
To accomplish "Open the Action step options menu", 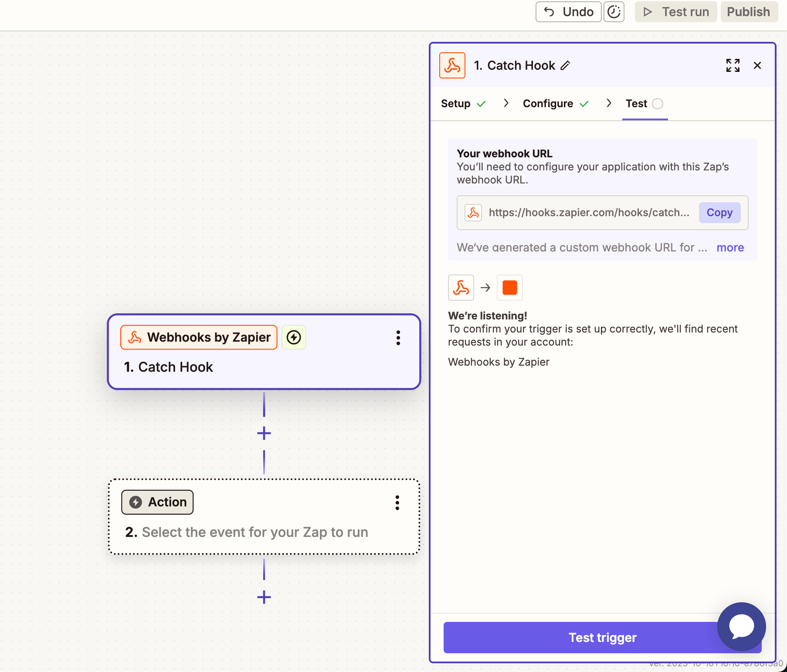I will pos(397,502).
